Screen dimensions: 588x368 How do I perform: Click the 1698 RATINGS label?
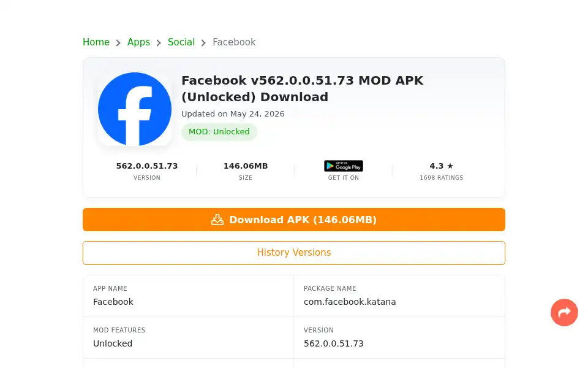[x=442, y=178]
